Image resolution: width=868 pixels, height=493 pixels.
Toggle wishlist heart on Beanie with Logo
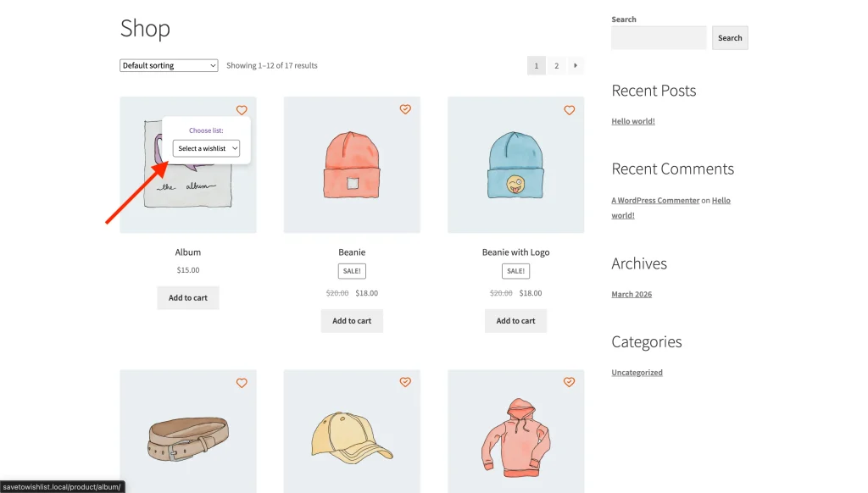coord(569,110)
